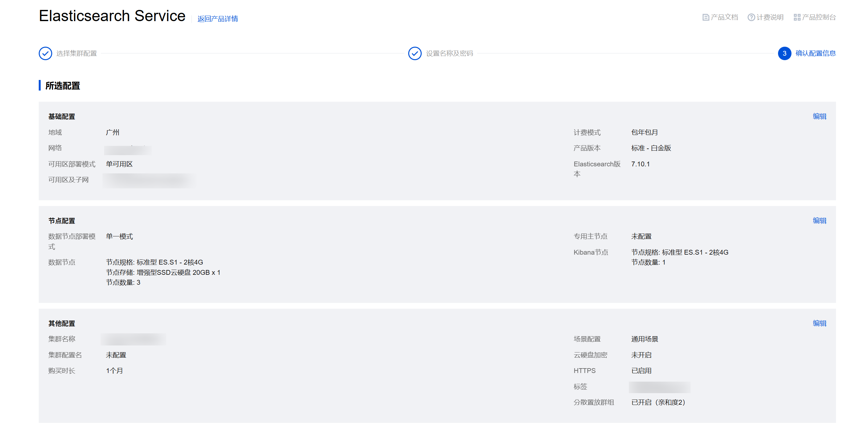
Task: Click the 产品控制台 grid icon
Action: pos(797,17)
